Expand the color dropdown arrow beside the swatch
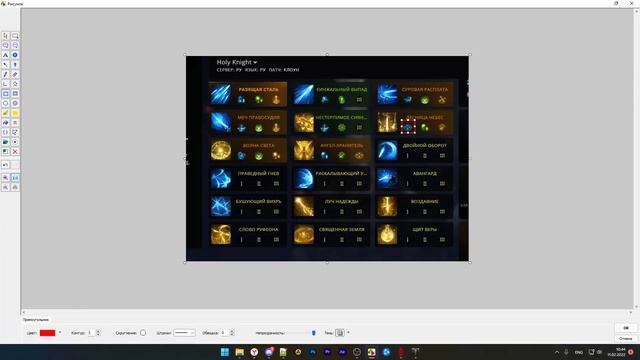The image size is (640, 360). tap(60, 332)
